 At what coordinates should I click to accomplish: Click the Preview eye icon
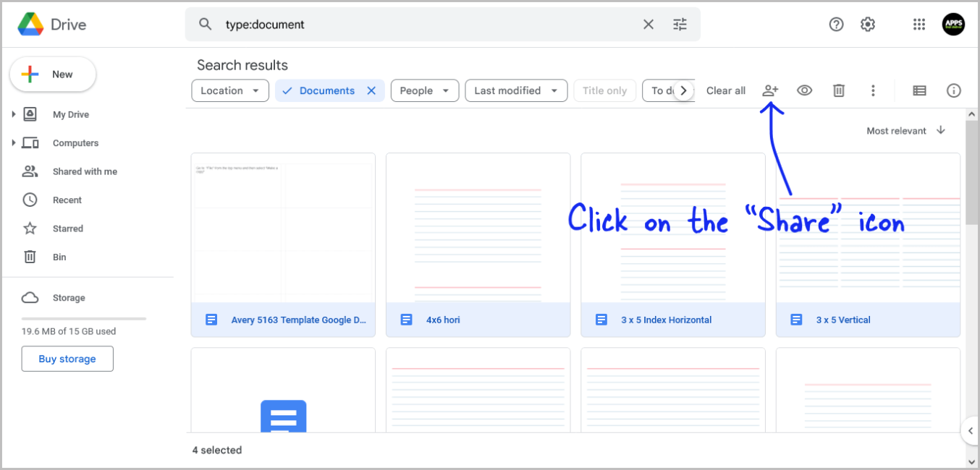click(805, 90)
